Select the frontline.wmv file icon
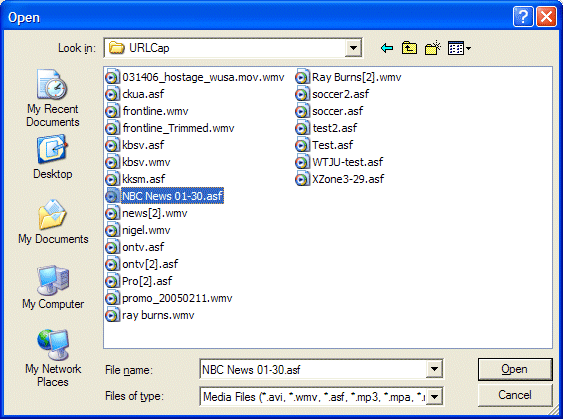 pyautogui.click(x=112, y=111)
